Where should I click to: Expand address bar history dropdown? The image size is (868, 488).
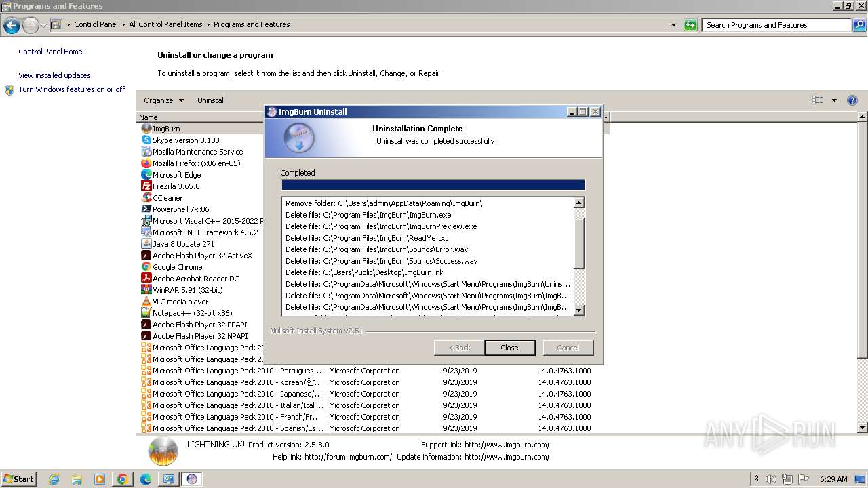click(x=673, y=25)
